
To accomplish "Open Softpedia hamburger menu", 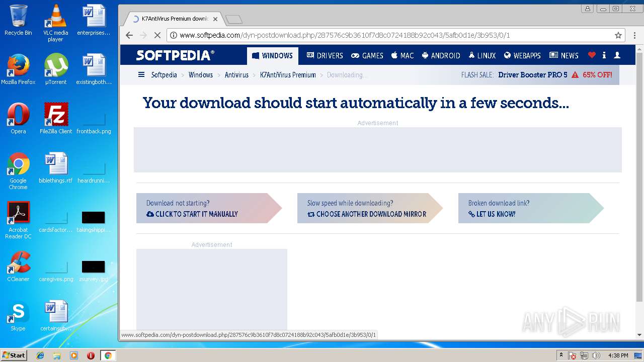I will pos(141,74).
